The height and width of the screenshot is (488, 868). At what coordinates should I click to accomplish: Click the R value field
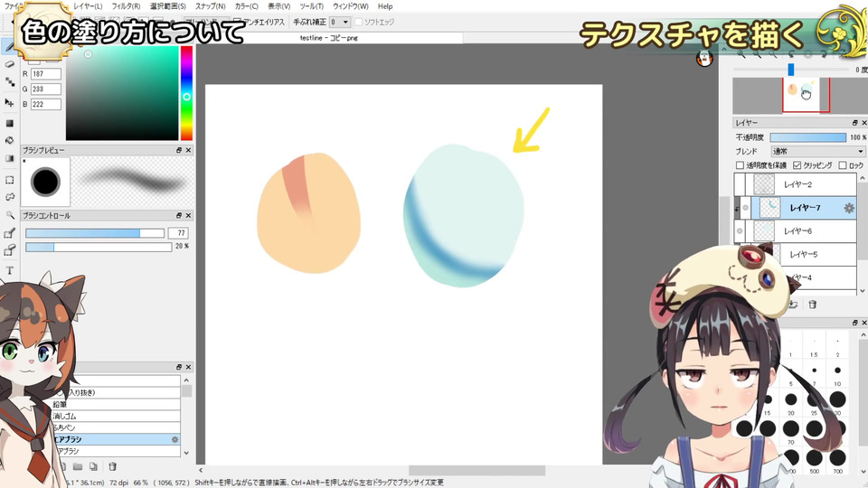(x=45, y=74)
